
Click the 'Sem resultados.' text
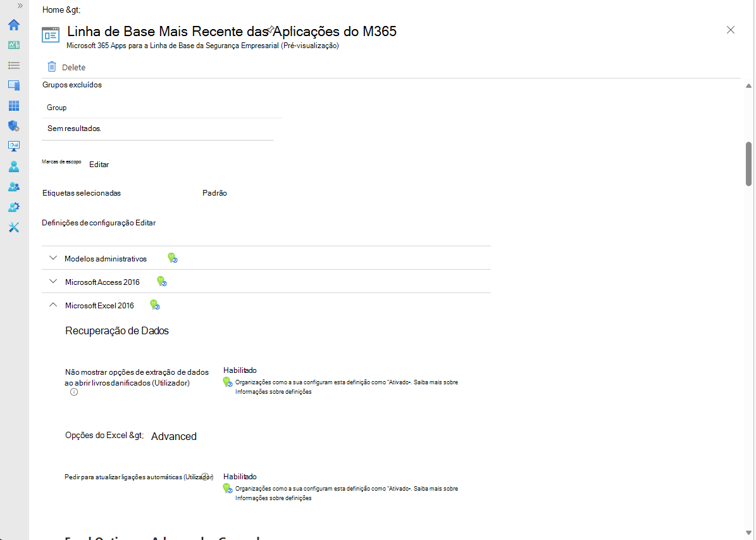pyautogui.click(x=74, y=129)
